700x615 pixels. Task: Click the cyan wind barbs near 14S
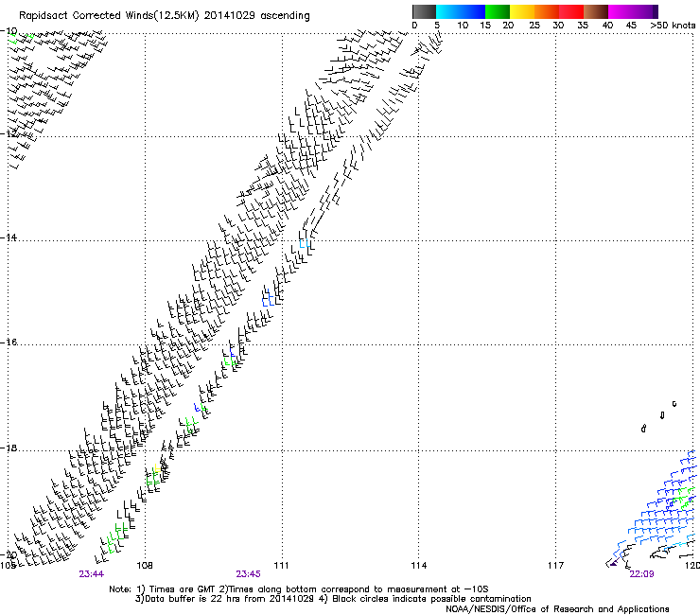point(305,243)
